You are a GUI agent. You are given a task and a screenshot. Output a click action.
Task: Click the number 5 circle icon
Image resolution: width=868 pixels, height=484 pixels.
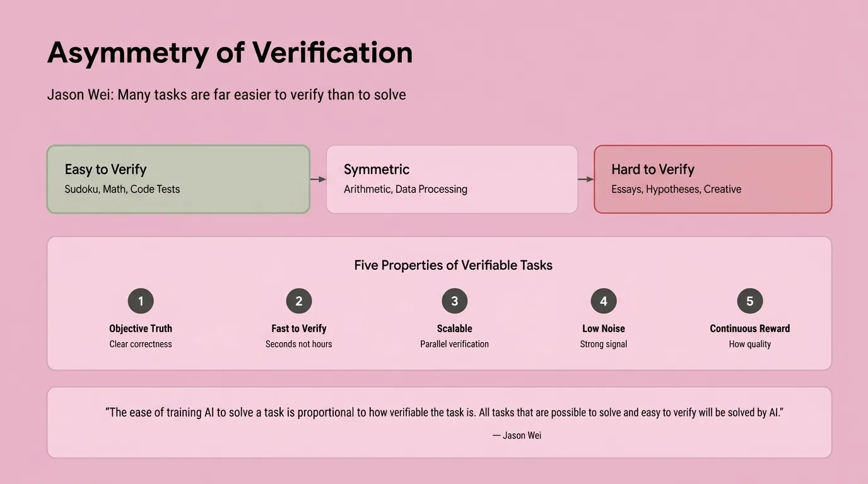(x=749, y=301)
